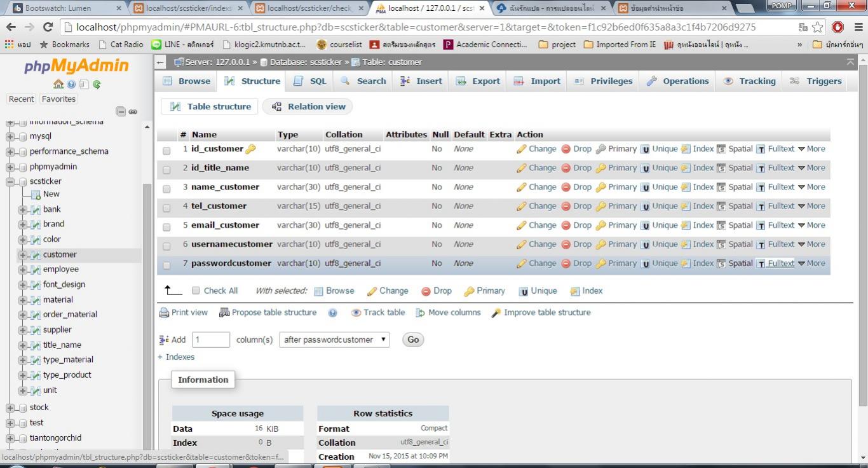Image resolution: width=868 pixels, height=468 pixels.
Task: Click the sidebar scrollbar up arrow
Action: (x=147, y=127)
